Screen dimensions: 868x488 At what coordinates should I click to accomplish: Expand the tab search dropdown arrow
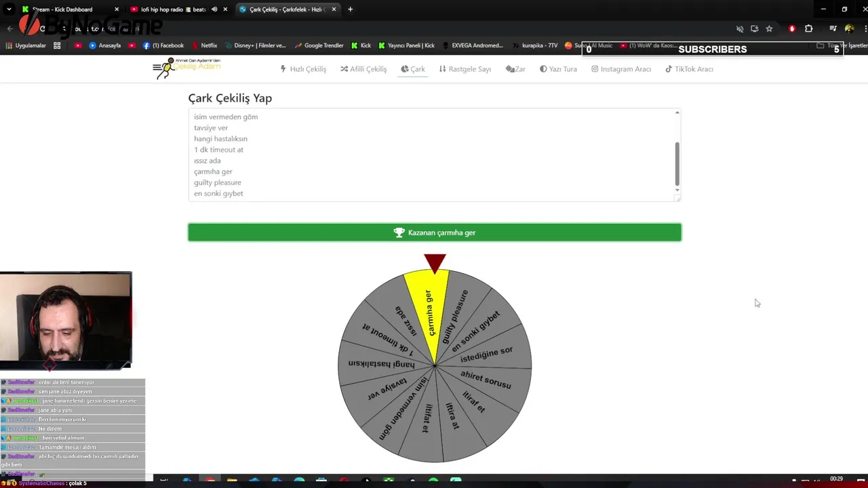point(9,9)
